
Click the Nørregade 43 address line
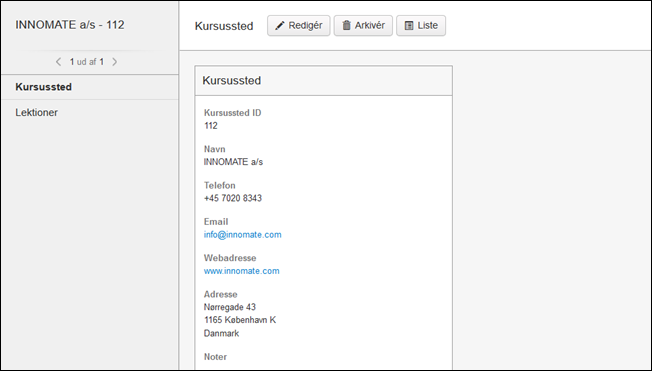click(x=230, y=307)
